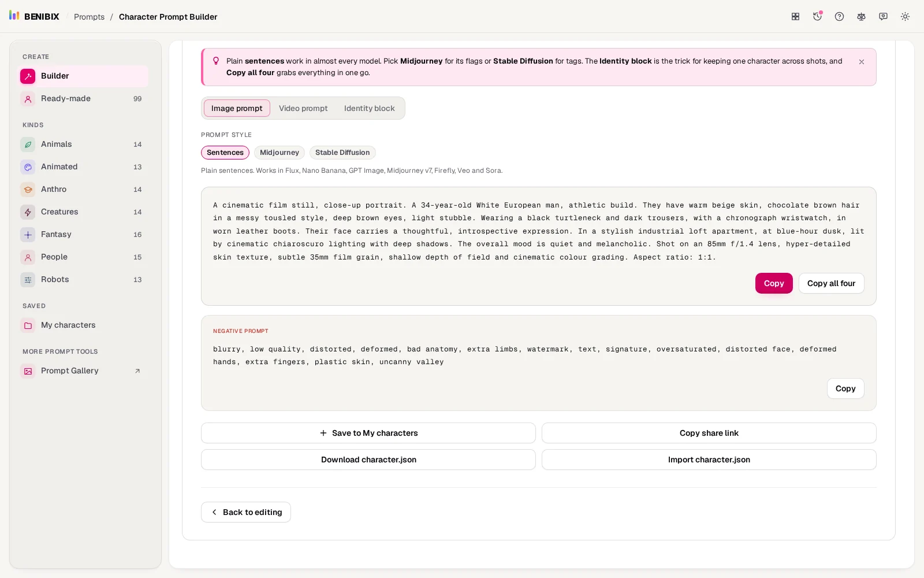The height and width of the screenshot is (578, 924).
Task: Go Back to editing
Action: [x=246, y=512]
